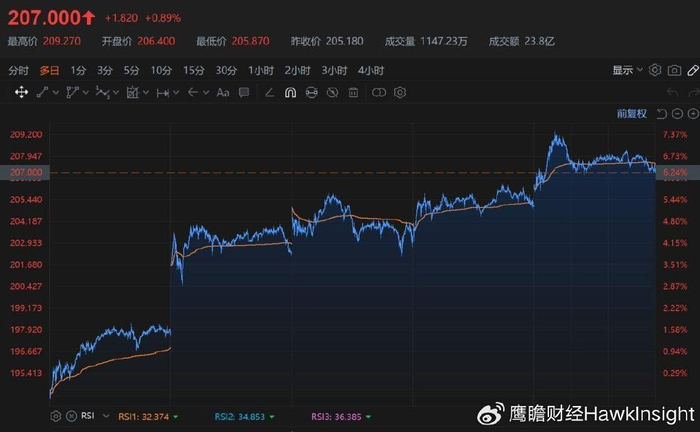Click the 前复权 adjustment button
Viewport: 700px width, 432px height.
(x=632, y=114)
